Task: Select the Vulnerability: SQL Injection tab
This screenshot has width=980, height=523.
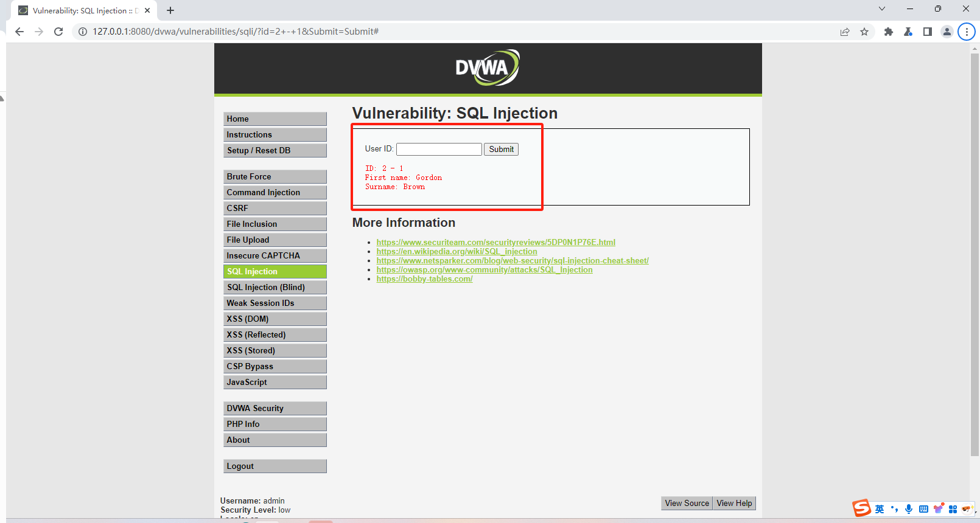Action: click(x=85, y=10)
